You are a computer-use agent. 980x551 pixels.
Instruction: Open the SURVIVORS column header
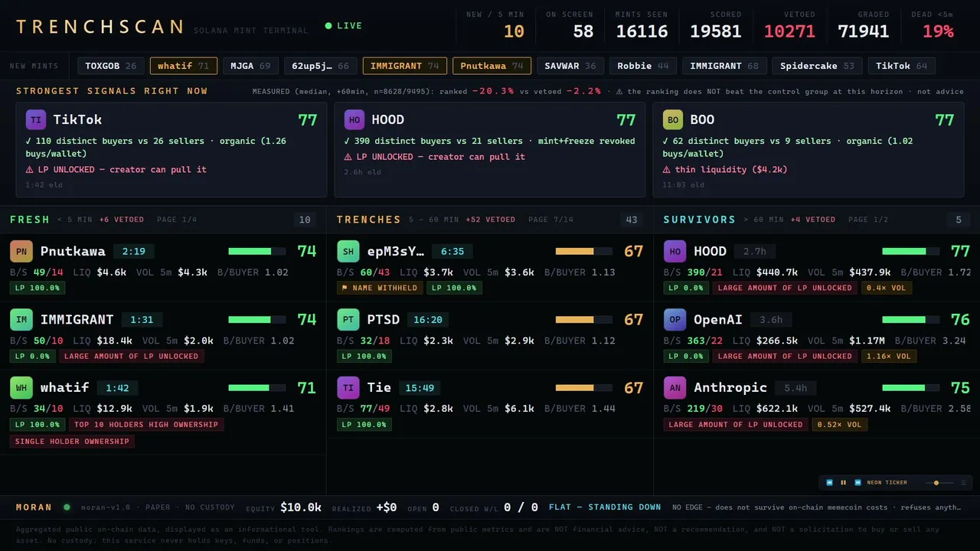click(x=700, y=220)
